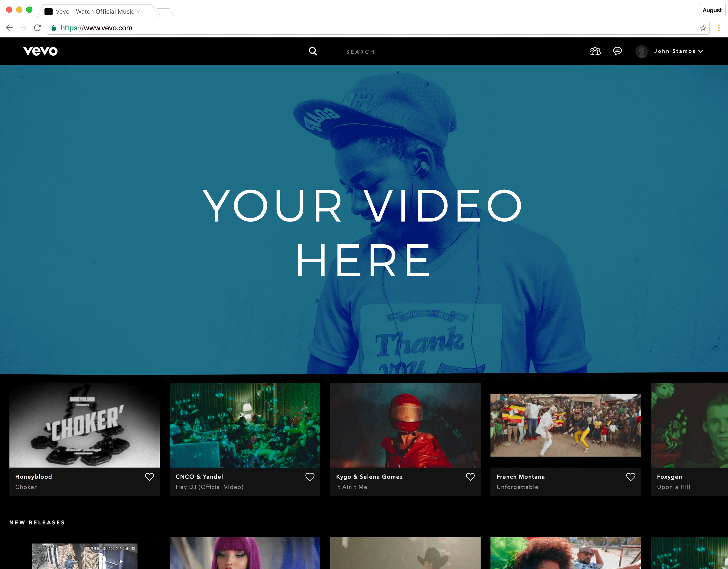Heart the Kygo & Selena Gomez video
728x569 pixels.
point(470,477)
